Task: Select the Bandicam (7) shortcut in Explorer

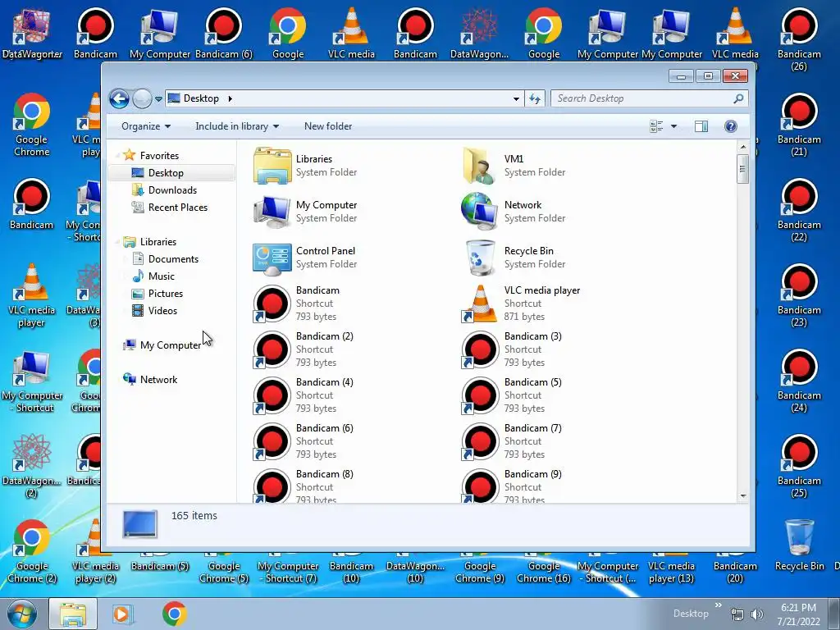Action: tap(480, 441)
